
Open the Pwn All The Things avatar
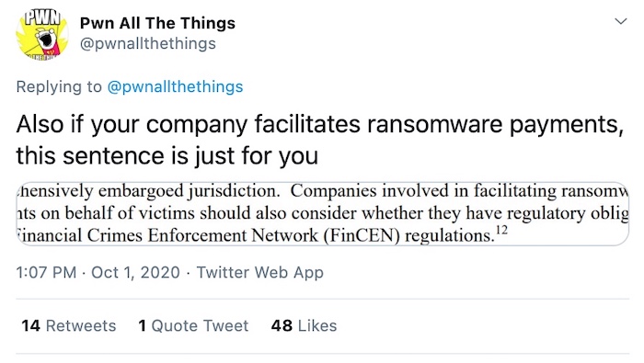41,35
